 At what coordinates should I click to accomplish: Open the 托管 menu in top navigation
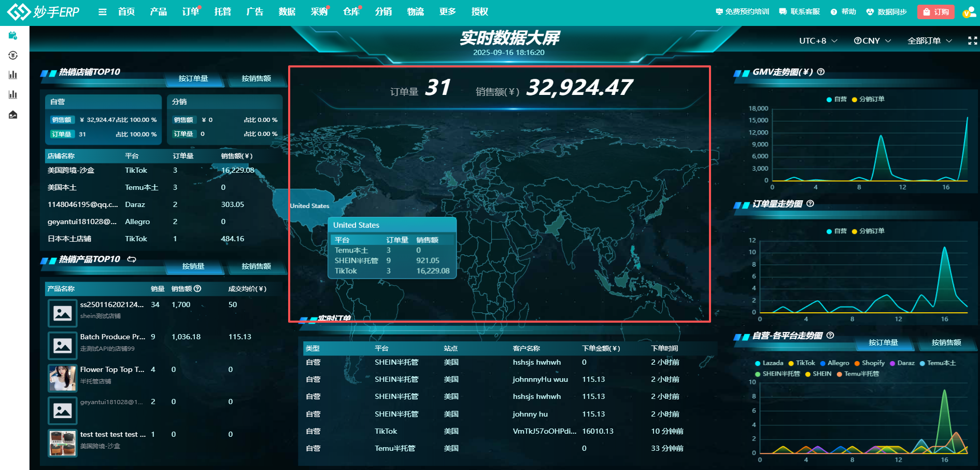pyautogui.click(x=223, y=11)
